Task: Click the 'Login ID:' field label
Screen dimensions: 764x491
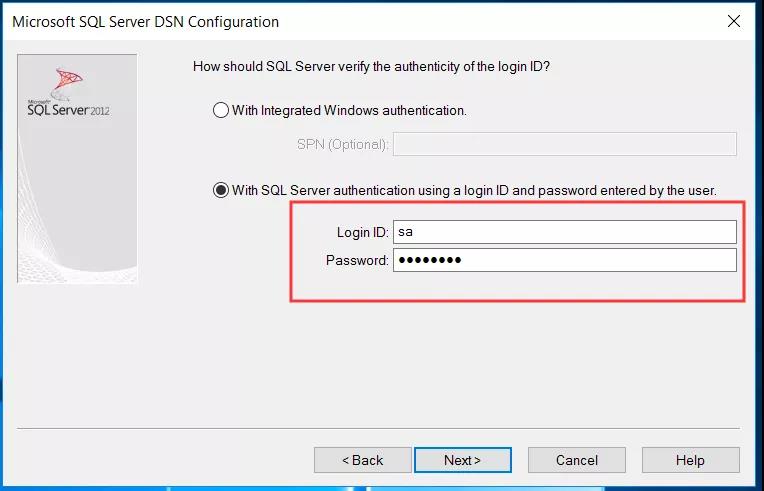Action: (x=363, y=232)
